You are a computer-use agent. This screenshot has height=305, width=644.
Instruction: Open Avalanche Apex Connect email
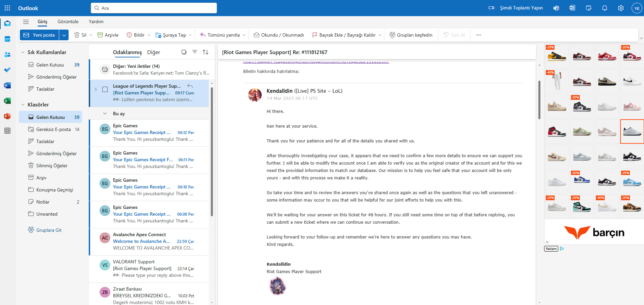coord(149,242)
